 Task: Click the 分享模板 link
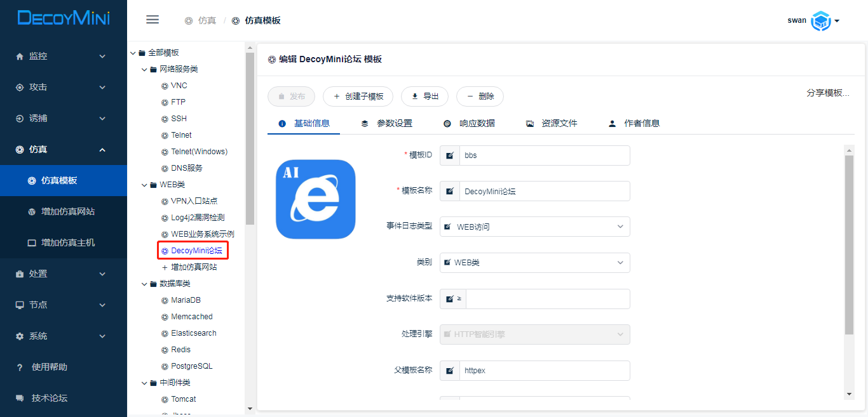(827, 93)
